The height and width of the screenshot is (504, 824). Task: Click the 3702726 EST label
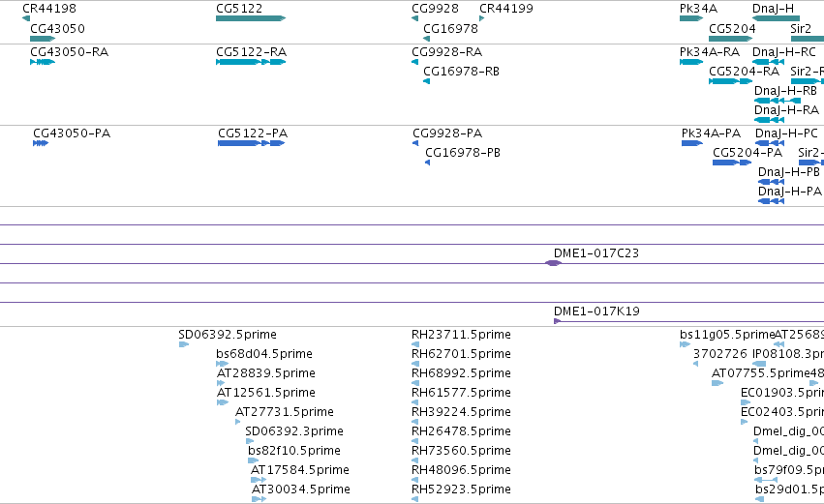720,354
